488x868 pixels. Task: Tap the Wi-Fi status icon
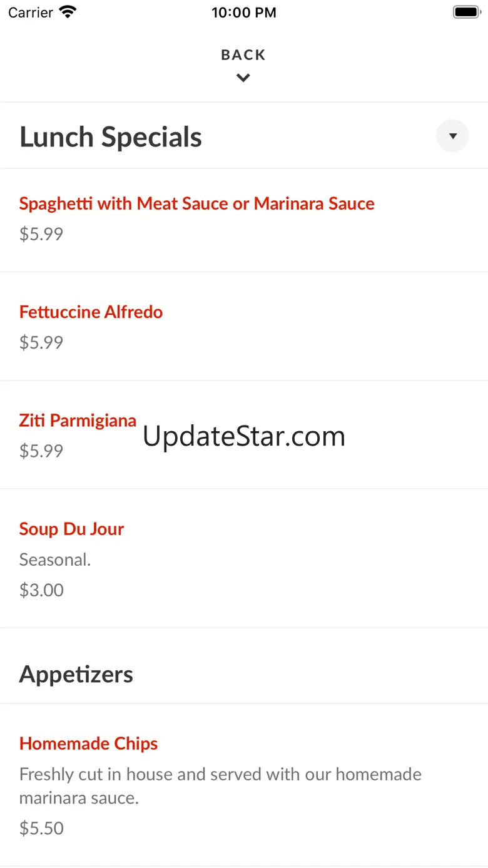tap(67, 12)
